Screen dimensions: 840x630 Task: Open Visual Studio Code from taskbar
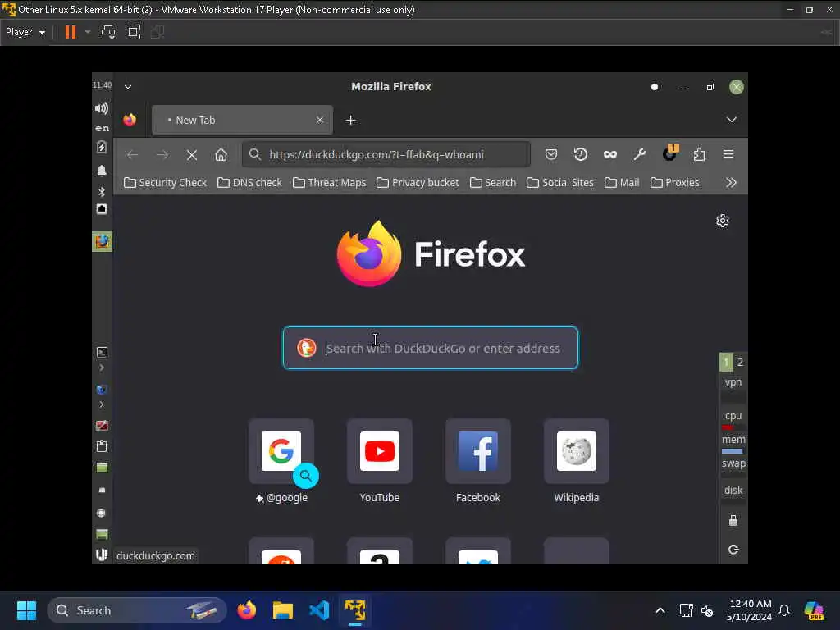tap(319, 610)
